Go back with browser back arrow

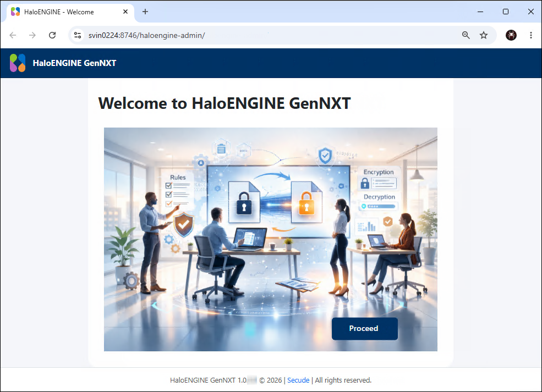[x=13, y=35]
